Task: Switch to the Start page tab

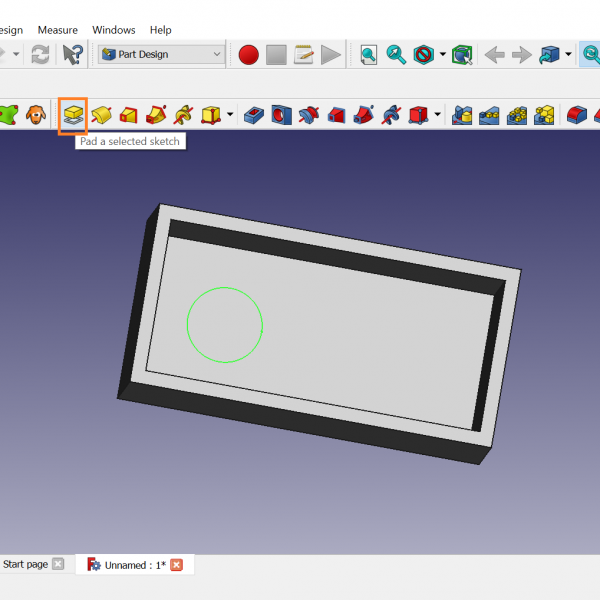Action: (x=25, y=565)
